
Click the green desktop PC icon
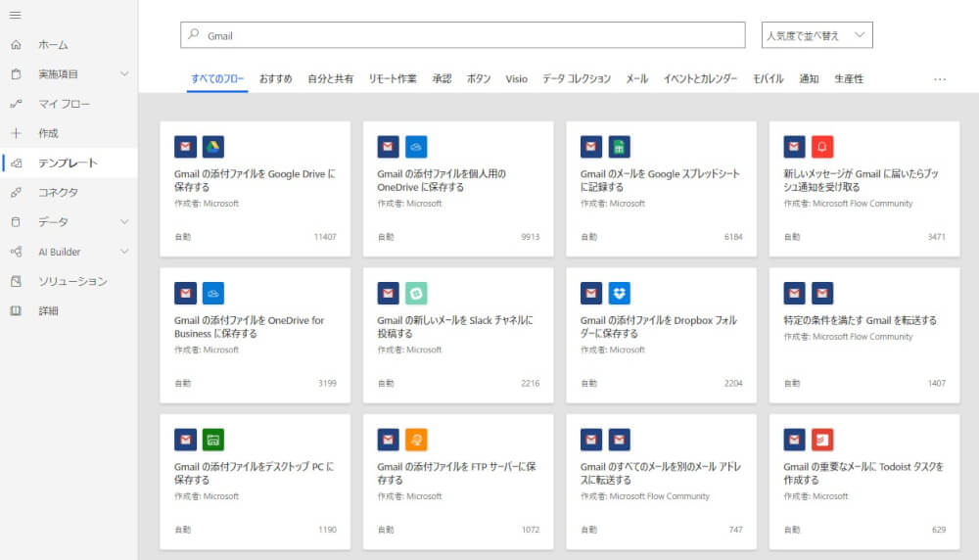[x=213, y=440]
